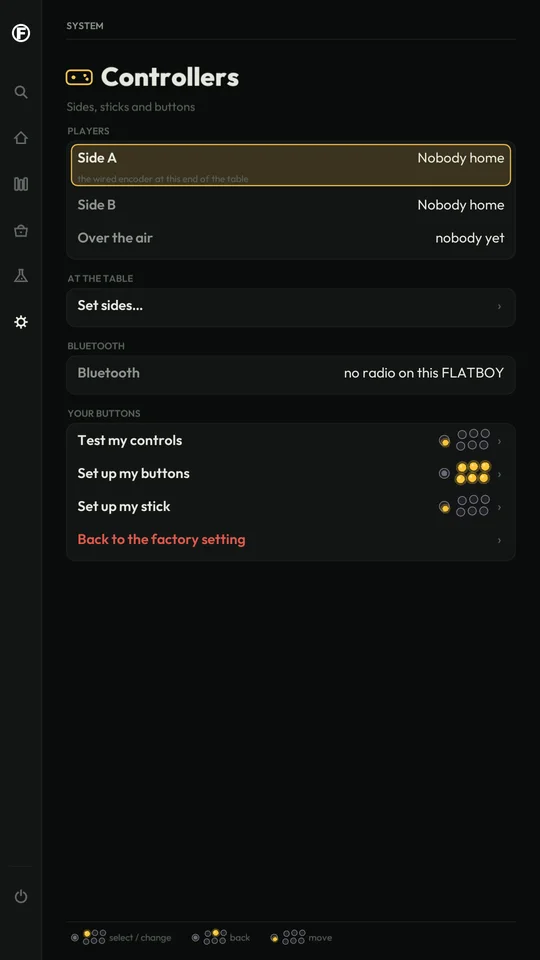Open Test my controls
The width and height of the screenshot is (540, 960).
[291, 441]
